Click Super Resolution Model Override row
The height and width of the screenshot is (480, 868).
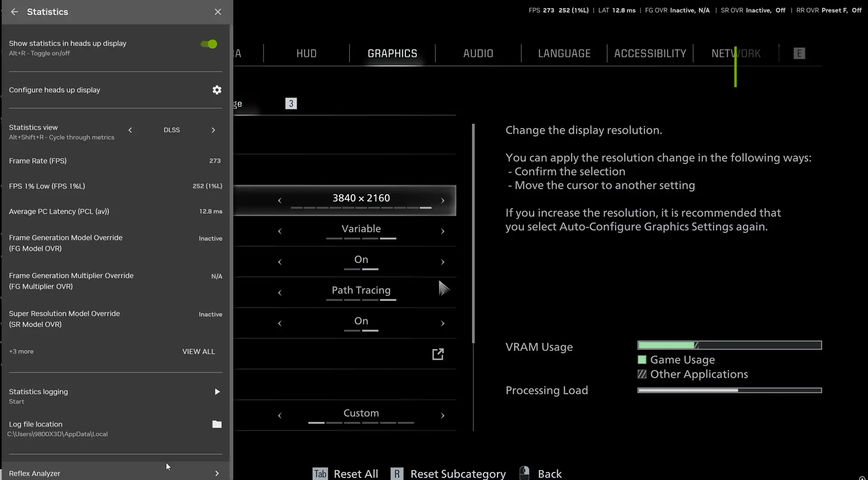coord(115,319)
